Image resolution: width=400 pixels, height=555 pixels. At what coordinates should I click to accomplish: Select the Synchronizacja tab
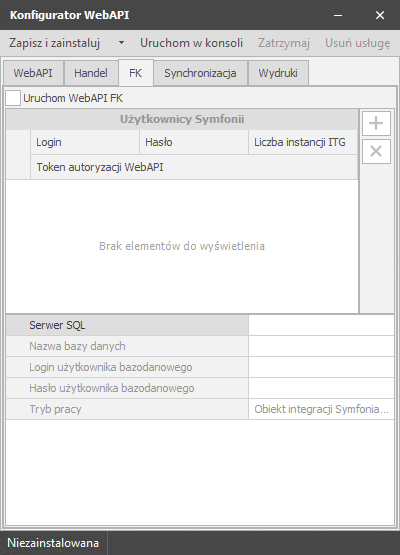point(200,73)
